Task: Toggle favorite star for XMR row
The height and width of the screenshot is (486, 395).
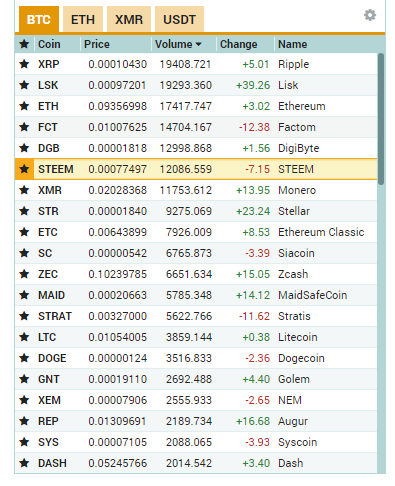Action: coord(24,190)
